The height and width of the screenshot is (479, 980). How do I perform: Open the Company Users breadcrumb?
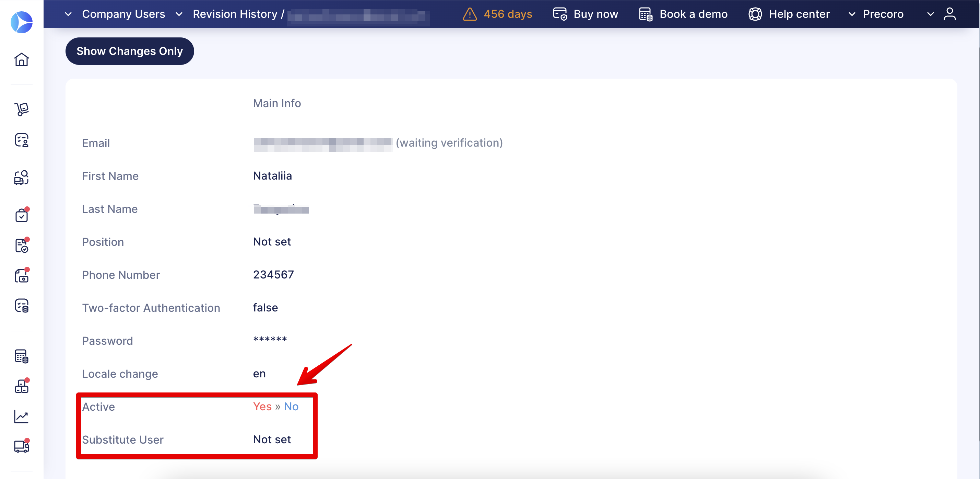[x=123, y=14]
